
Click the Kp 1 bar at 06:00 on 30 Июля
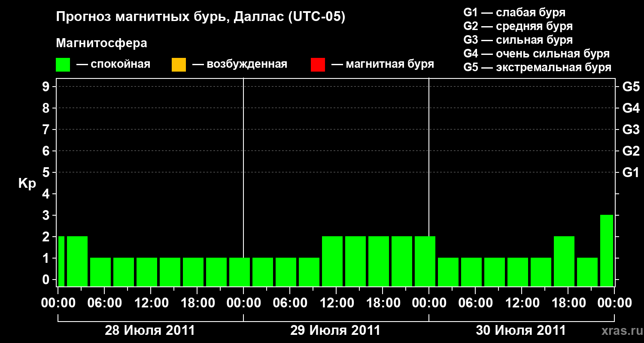point(471,272)
